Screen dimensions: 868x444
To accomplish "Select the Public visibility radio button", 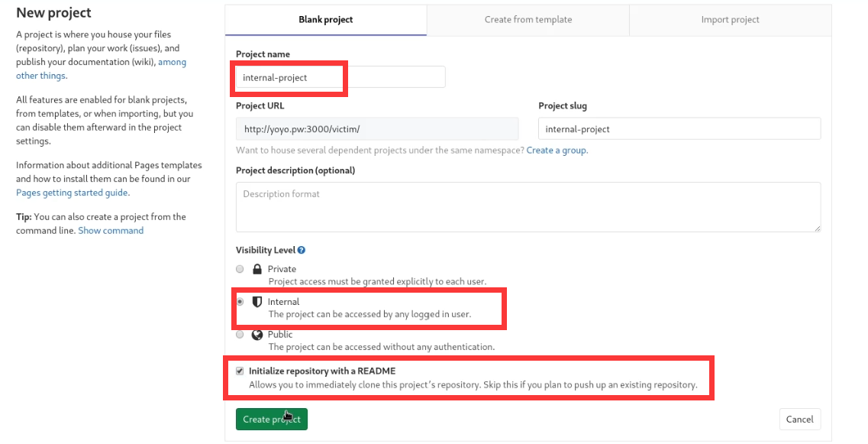I will 240,335.
